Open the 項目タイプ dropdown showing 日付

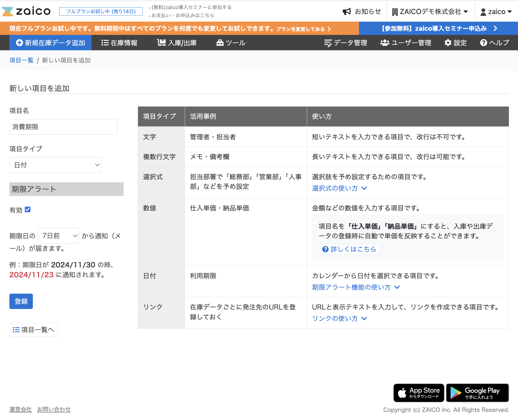click(55, 165)
